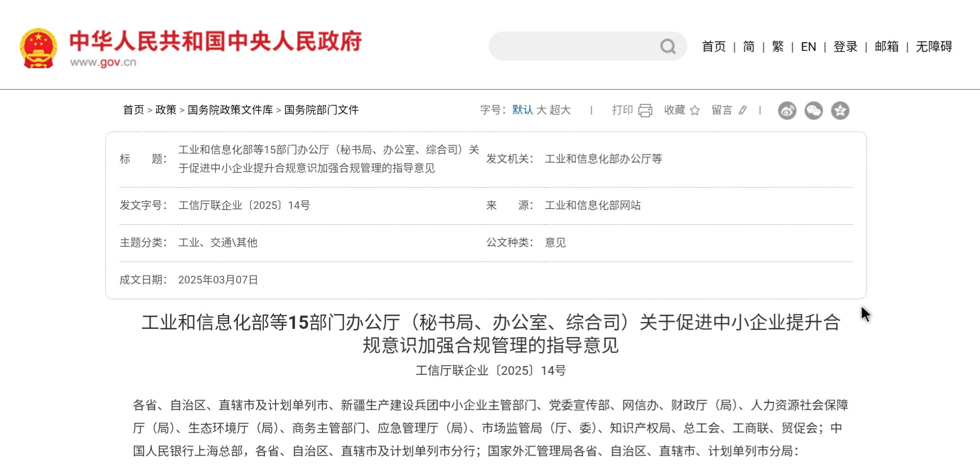Click the pencil icon next to 留言

pyautogui.click(x=743, y=110)
